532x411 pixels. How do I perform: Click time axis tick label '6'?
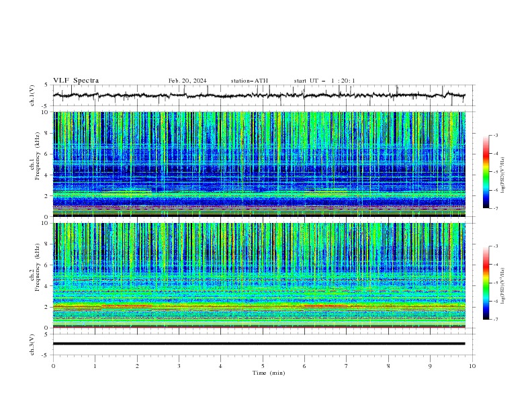[304, 366]
